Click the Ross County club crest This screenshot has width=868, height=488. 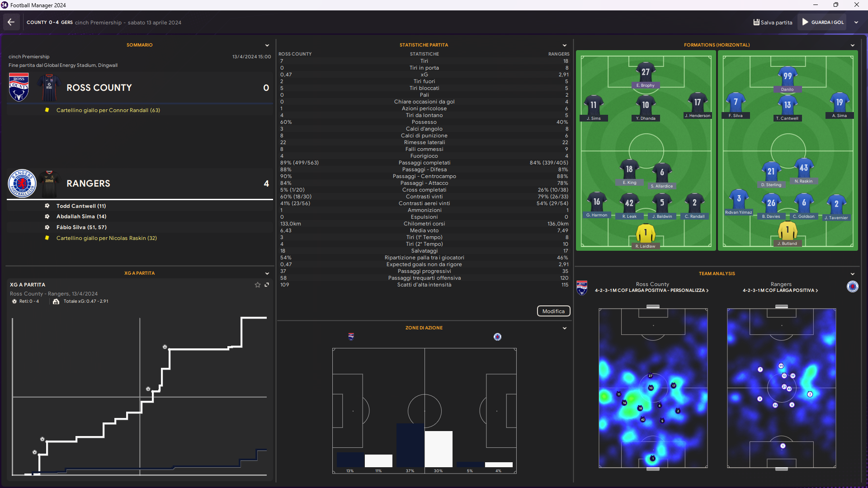coord(19,87)
